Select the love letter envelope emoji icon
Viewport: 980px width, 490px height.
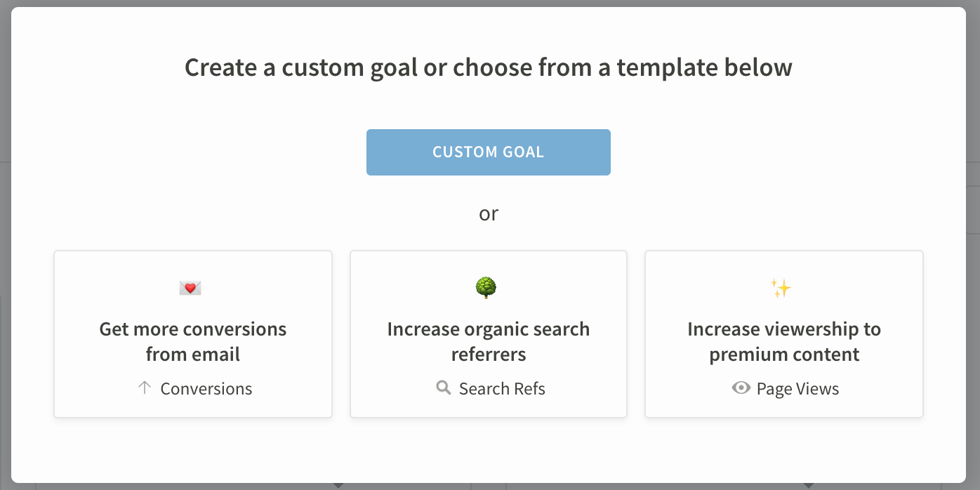(190, 288)
